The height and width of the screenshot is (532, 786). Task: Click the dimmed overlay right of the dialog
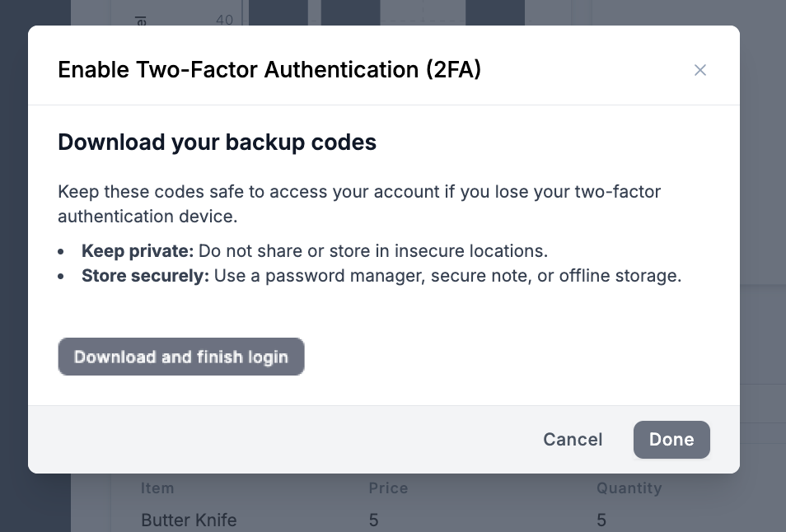pyautogui.click(x=762, y=247)
